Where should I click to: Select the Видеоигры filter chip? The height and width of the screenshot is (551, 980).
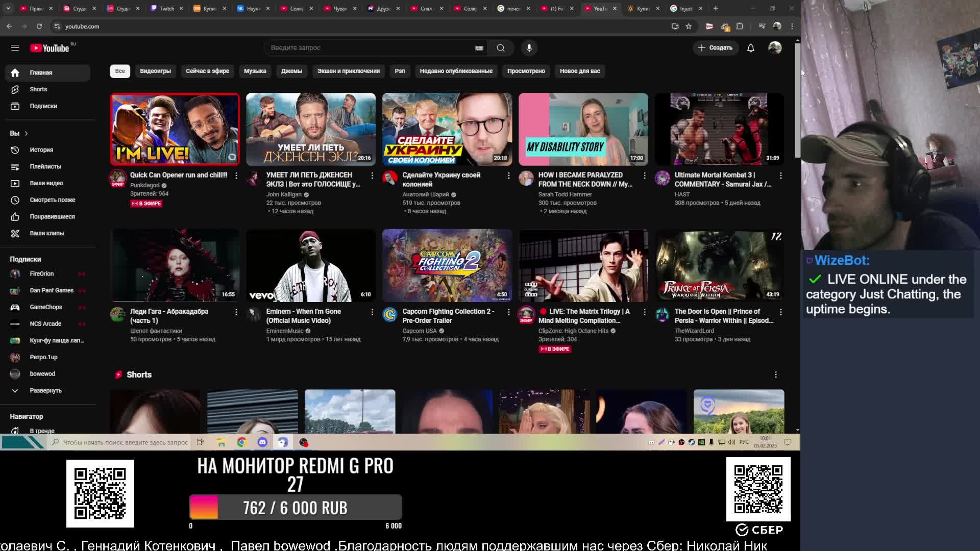(155, 71)
